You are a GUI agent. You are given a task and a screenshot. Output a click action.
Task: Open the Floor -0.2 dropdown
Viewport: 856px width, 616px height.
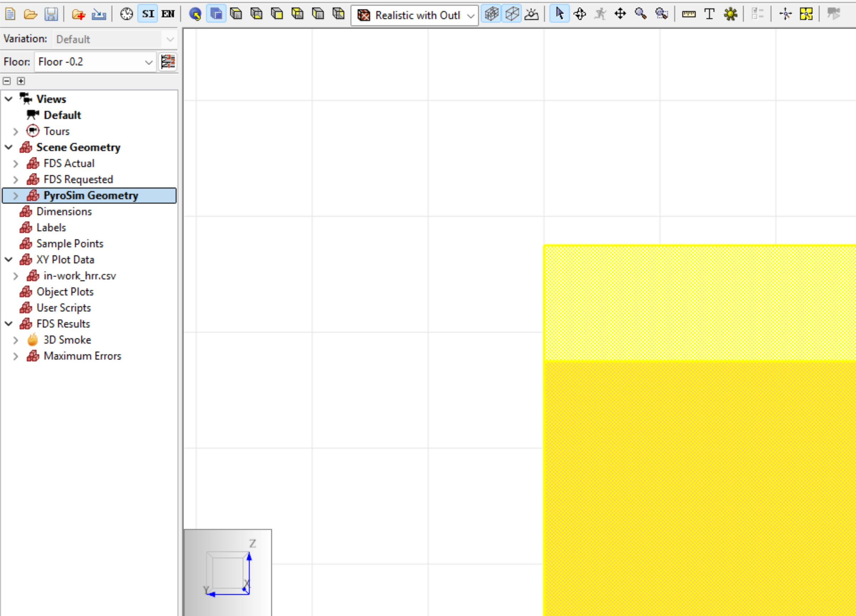pyautogui.click(x=95, y=62)
